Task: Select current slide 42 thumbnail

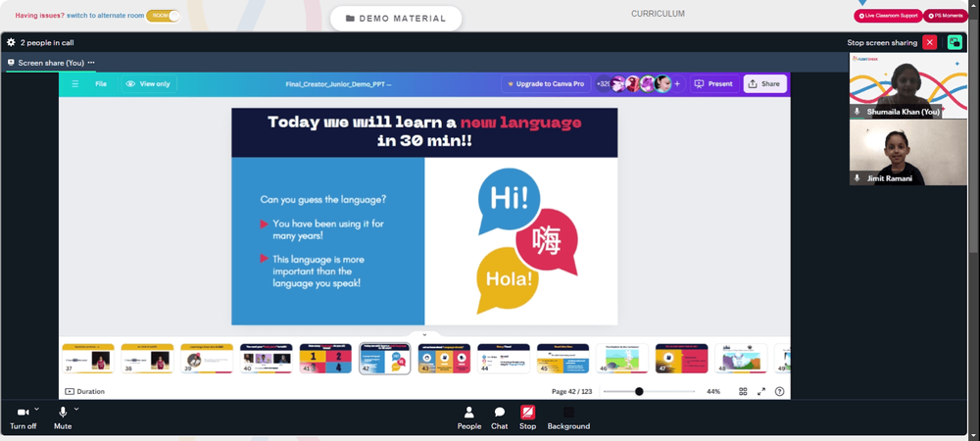Action: click(x=385, y=359)
